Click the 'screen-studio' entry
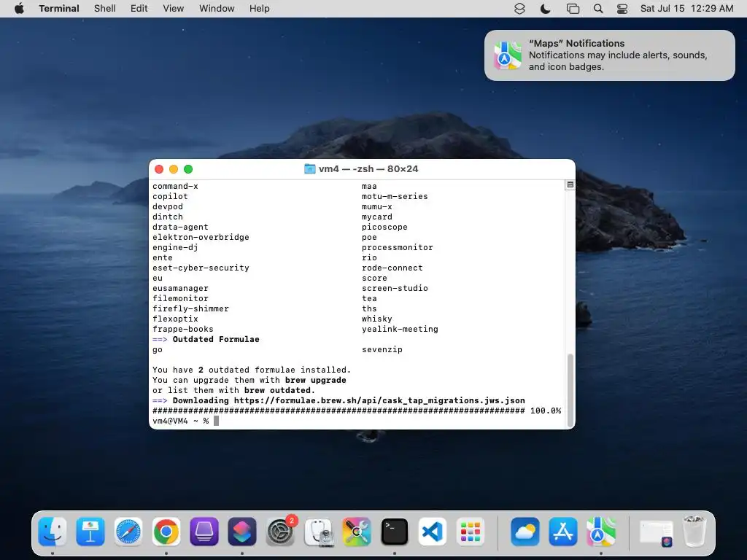The width and height of the screenshot is (747, 560). pos(395,288)
